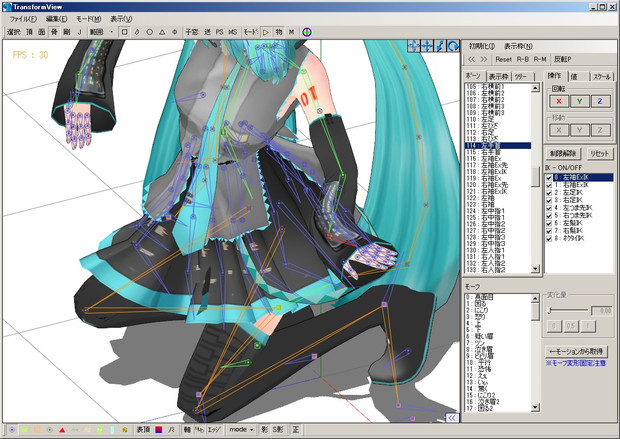Select bone 115 : 右手首 in list

[498, 152]
